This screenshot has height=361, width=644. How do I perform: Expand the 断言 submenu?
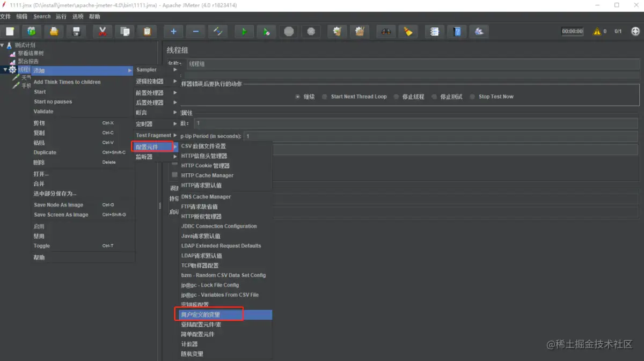pos(156,113)
